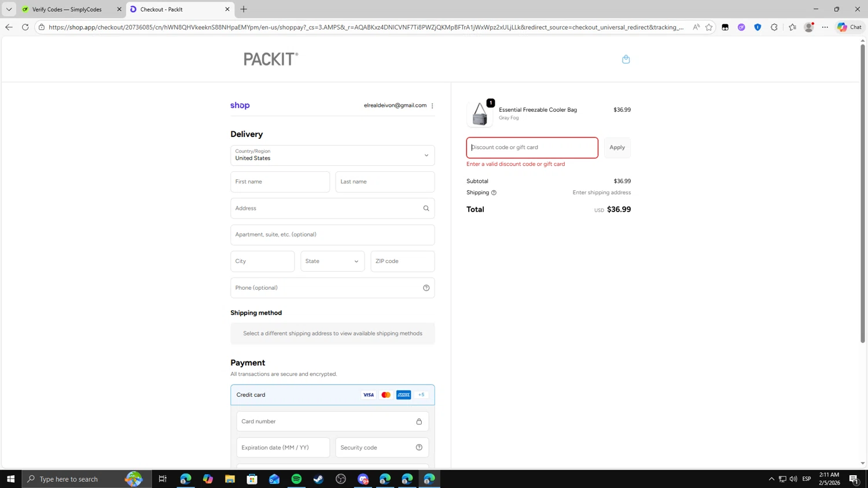Open browser extensions puzzle icon
Viewport: 868px width, 488px height.
[774, 27]
